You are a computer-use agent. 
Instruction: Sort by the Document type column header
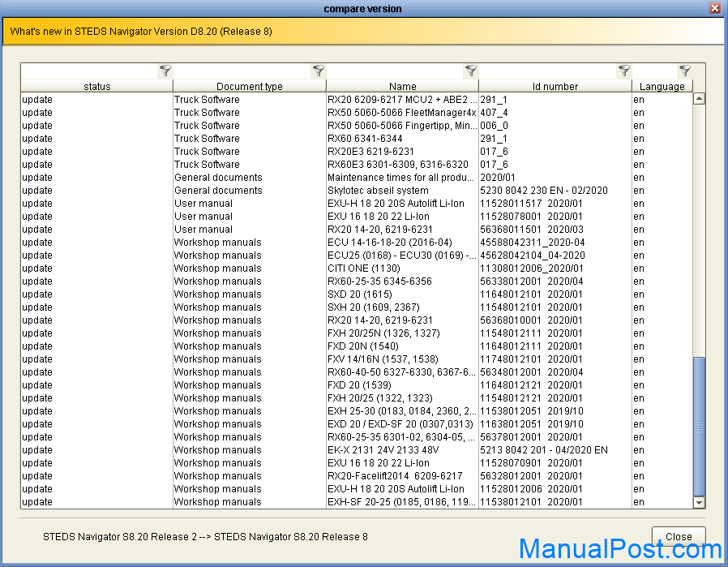(250, 86)
